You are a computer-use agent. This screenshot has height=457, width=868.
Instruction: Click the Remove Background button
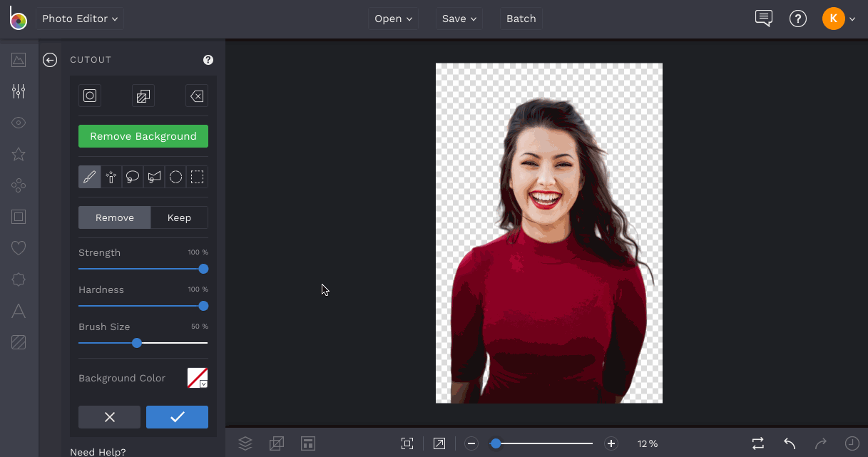click(x=143, y=136)
